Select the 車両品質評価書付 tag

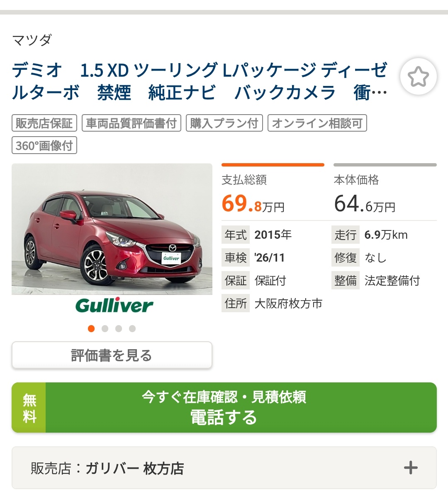tap(131, 123)
